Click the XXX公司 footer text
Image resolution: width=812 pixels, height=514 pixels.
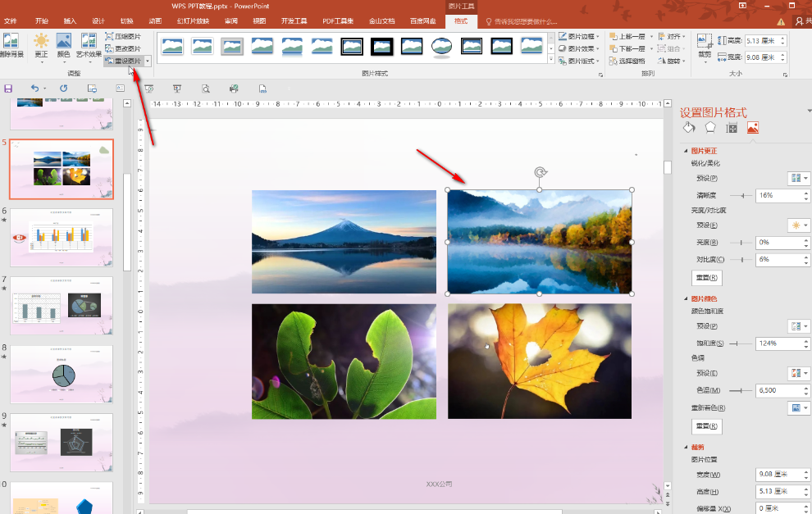tap(439, 484)
